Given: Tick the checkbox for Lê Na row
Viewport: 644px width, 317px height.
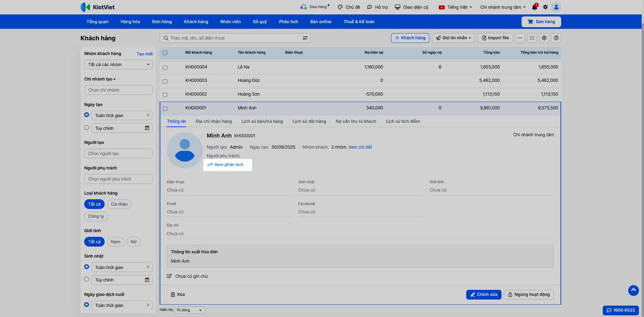Looking at the screenshot, I should (x=165, y=67).
